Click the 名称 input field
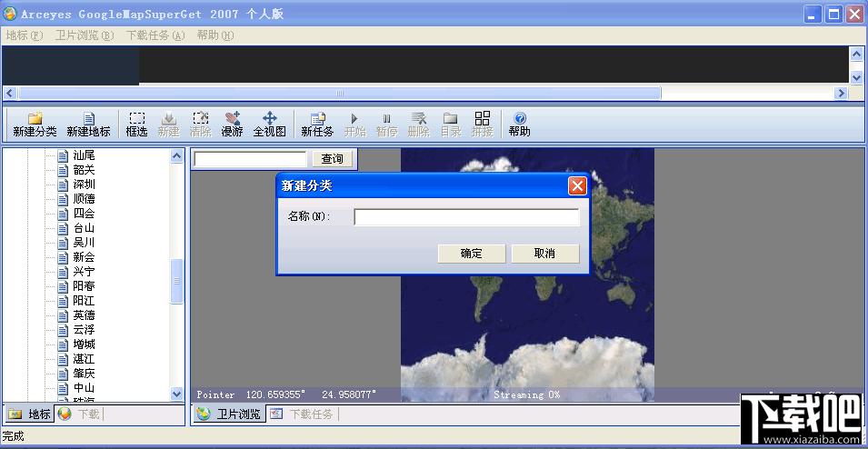 466,217
